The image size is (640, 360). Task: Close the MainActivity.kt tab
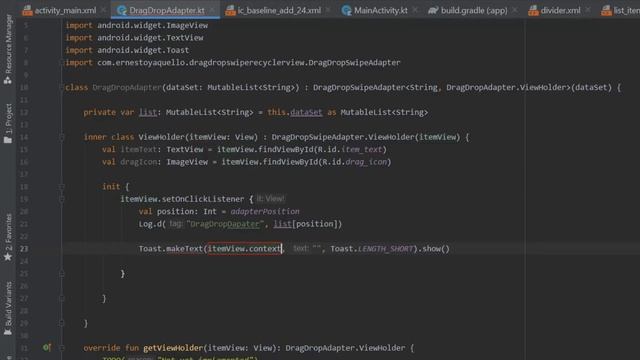click(x=415, y=10)
